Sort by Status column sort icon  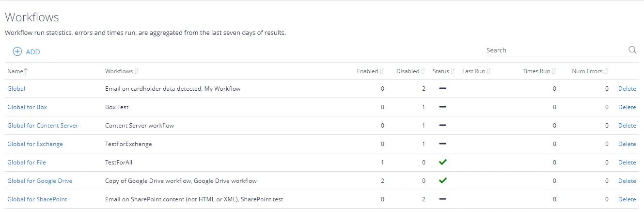pos(453,71)
